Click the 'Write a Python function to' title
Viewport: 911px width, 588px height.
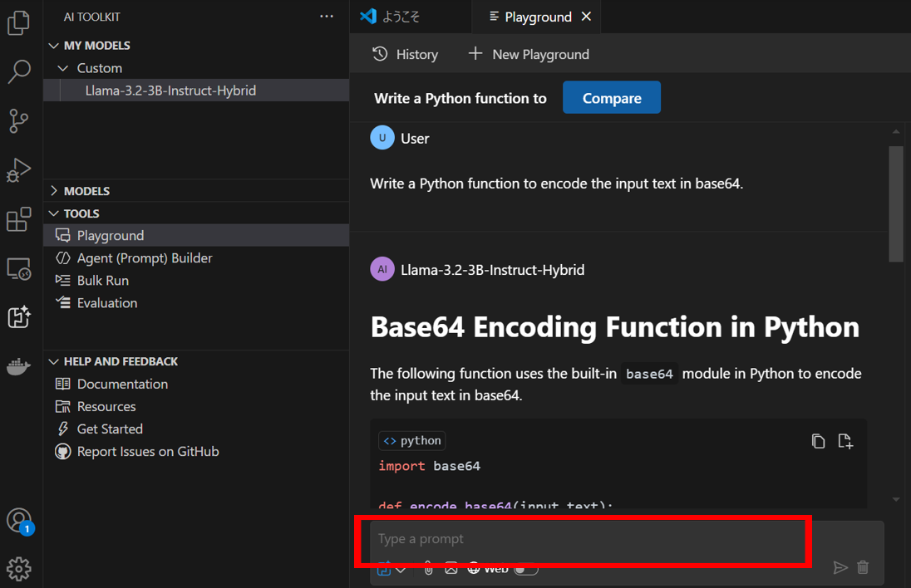[x=460, y=98]
